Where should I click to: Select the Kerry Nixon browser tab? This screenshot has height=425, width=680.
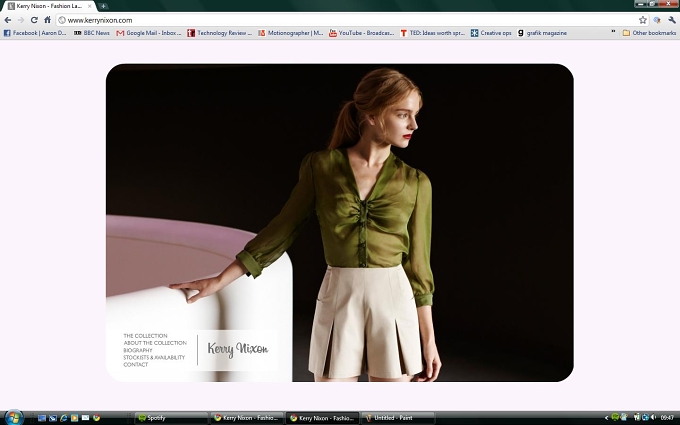click(x=49, y=6)
